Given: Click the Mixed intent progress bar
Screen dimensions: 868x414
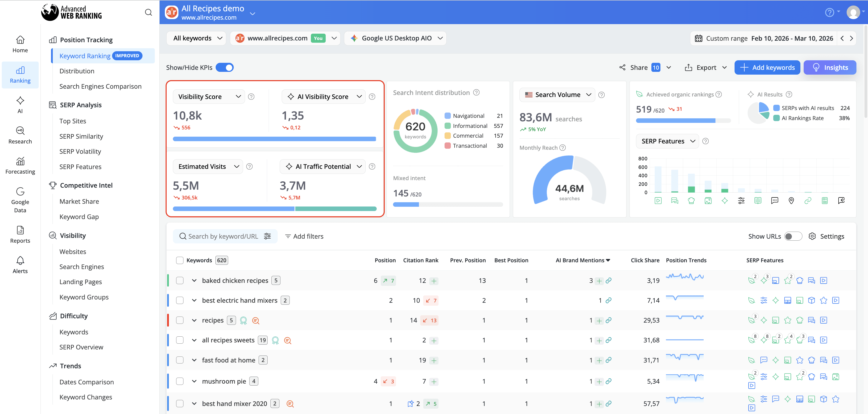Looking at the screenshot, I should point(448,204).
